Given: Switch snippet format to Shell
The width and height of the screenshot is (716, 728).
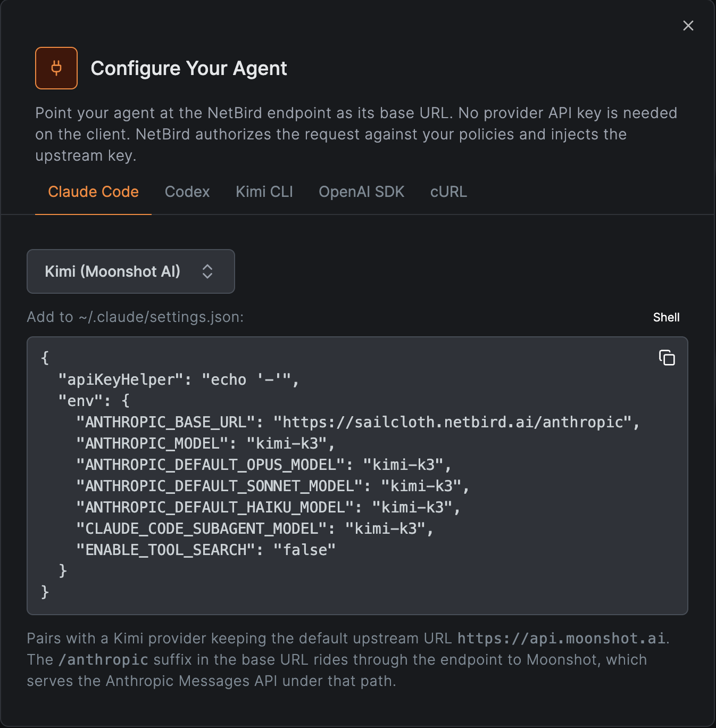Looking at the screenshot, I should coord(666,317).
